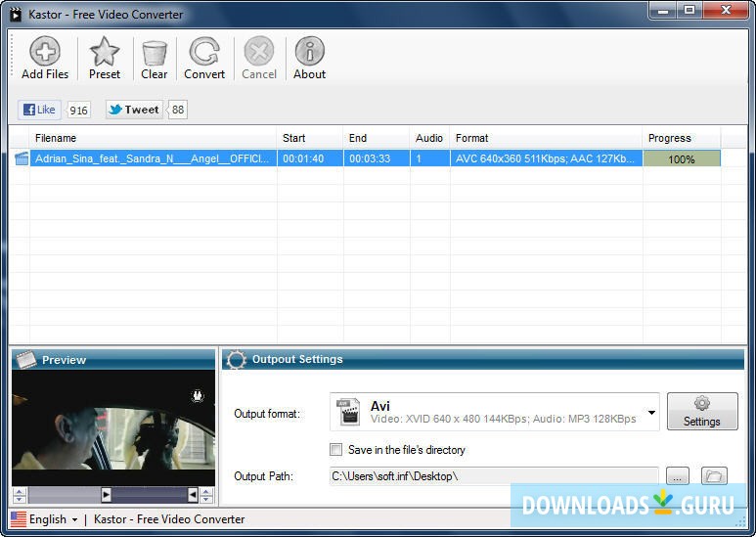756x537 pixels.
Task: Clear the file list with trash icon
Action: (x=155, y=52)
